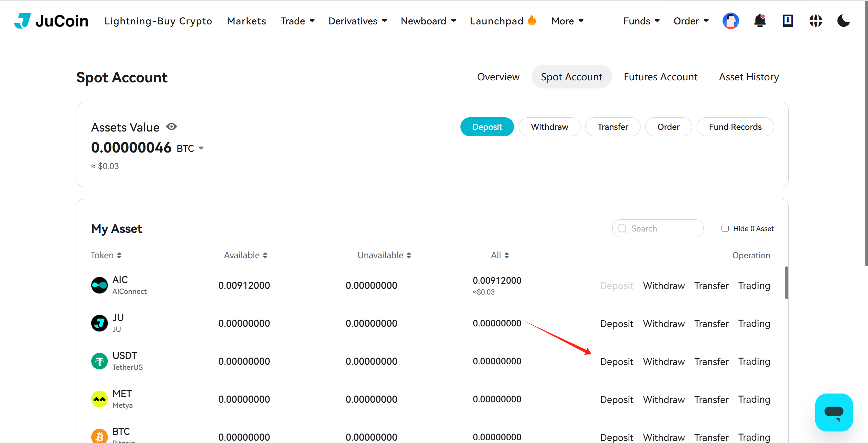The width and height of the screenshot is (868, 443).
Task: Expand the Funds menu
Action: point(642,21)
